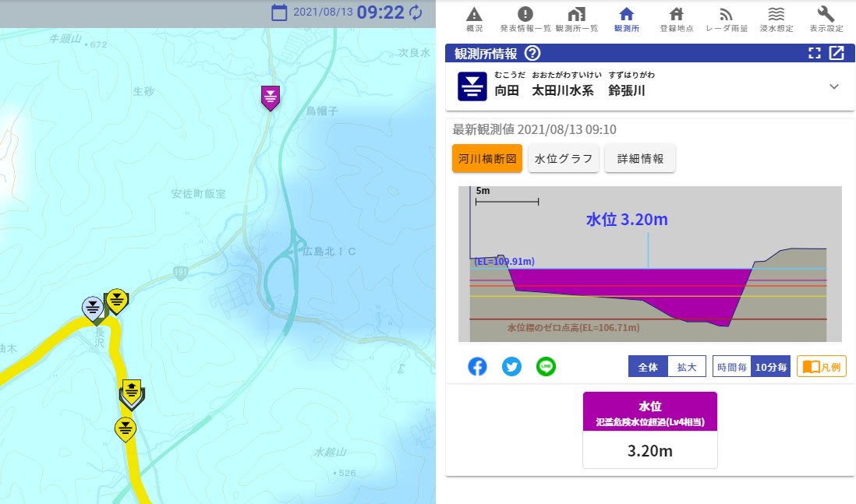Open the 観測所一覧 tab
The width and height of the screenshot is (856, 504).
[x=576, y=19]
